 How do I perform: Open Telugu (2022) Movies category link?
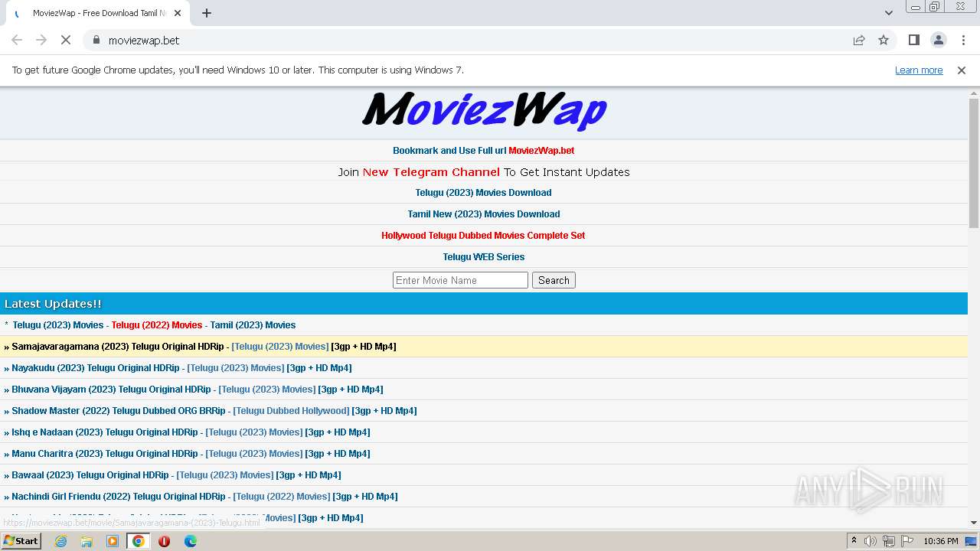tap(157, 325)
